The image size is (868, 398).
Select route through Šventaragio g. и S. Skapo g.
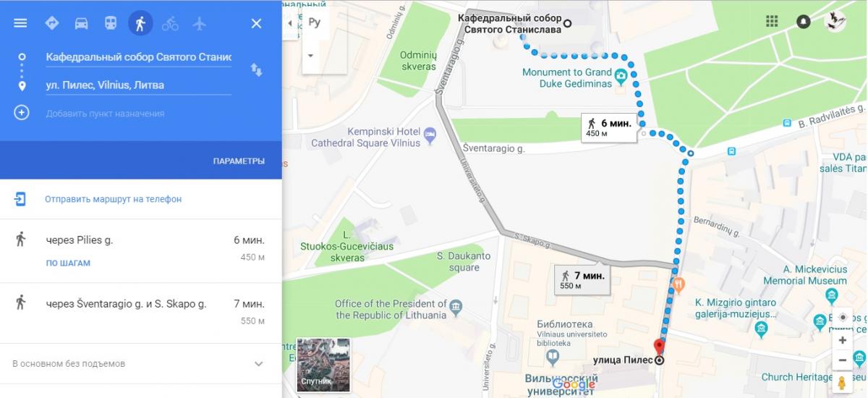point(141,313)
